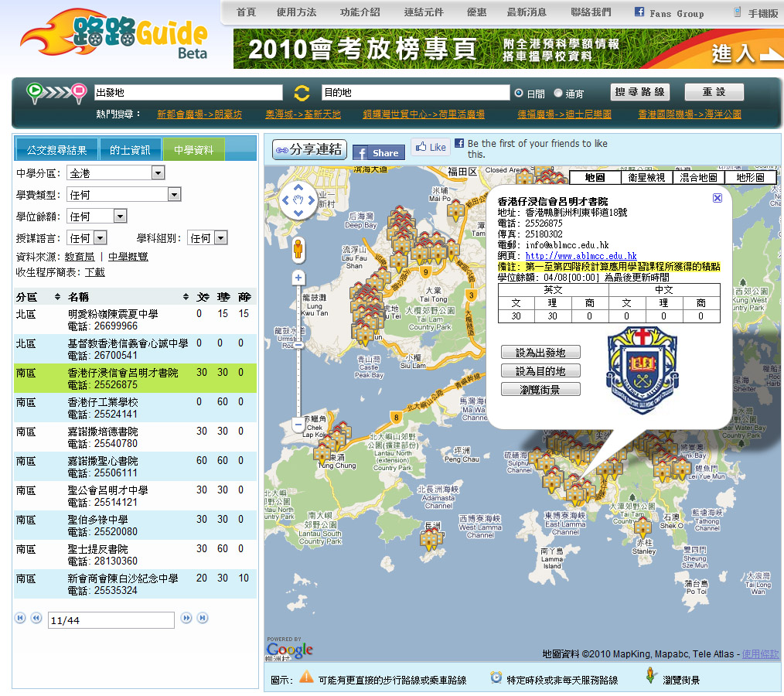Select 混合地圖 hybrid map view
Screen dimensions: 784x696
[x=698, y=178]
